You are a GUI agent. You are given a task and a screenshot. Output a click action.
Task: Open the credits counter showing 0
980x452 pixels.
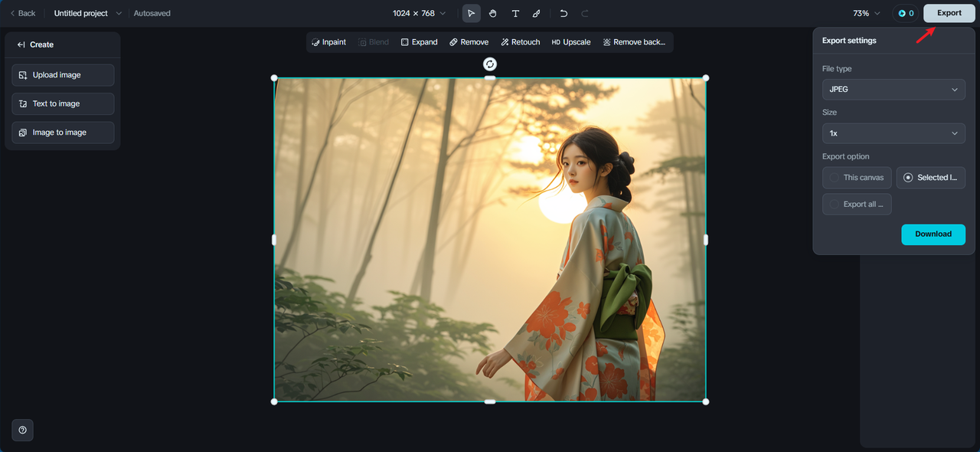[x=906, y=13]
